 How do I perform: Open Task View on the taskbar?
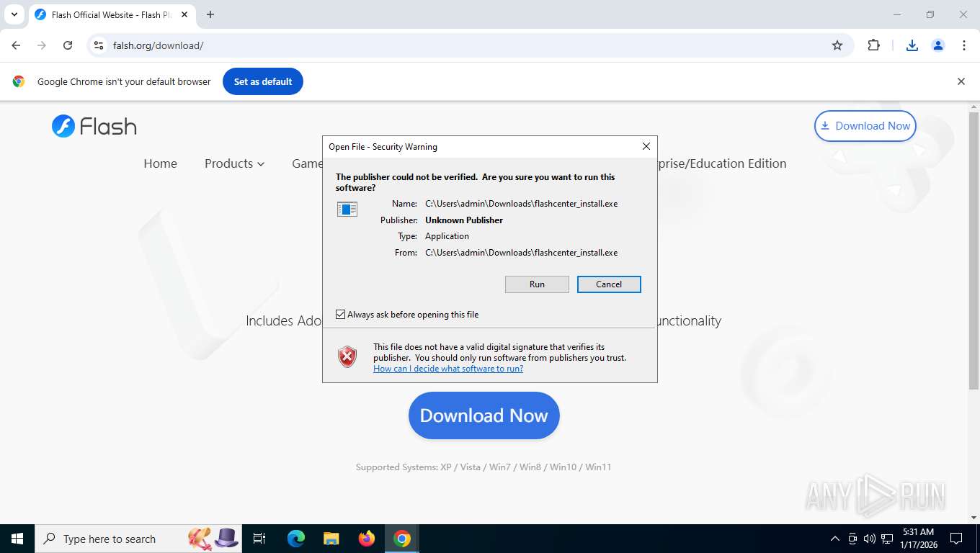coord(259,539)
